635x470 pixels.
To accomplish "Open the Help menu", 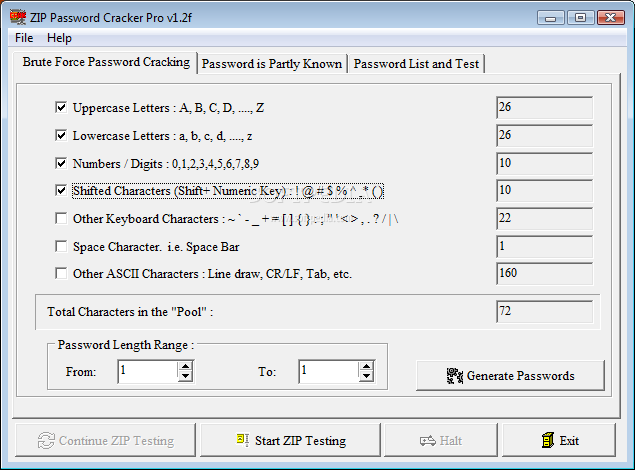I will coord(59,38).
